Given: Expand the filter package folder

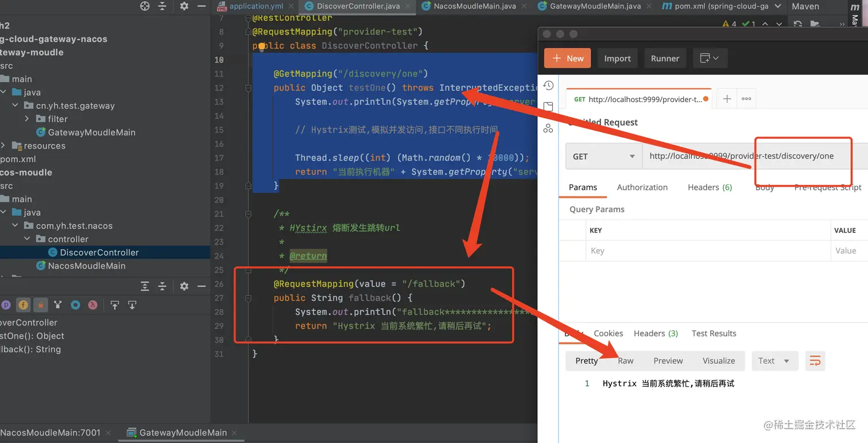Looking at the screenshot, I should tap(27, 119).
